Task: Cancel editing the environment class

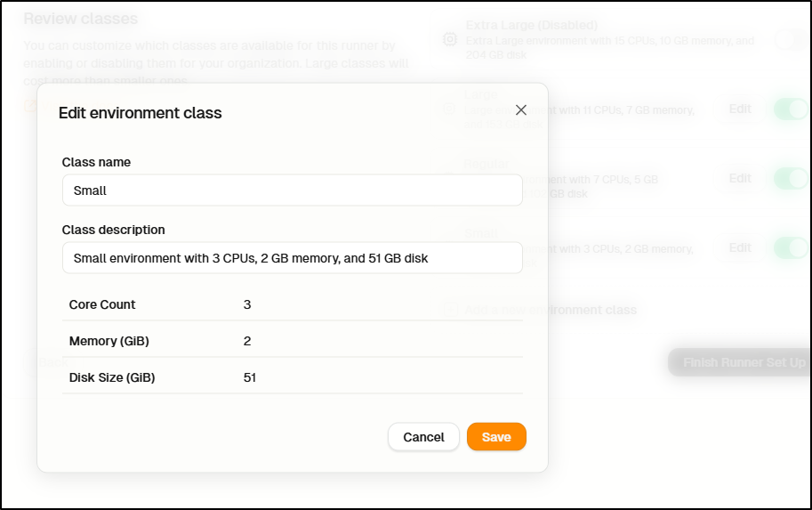Action: pyautogui.click(x=423, y=437)
